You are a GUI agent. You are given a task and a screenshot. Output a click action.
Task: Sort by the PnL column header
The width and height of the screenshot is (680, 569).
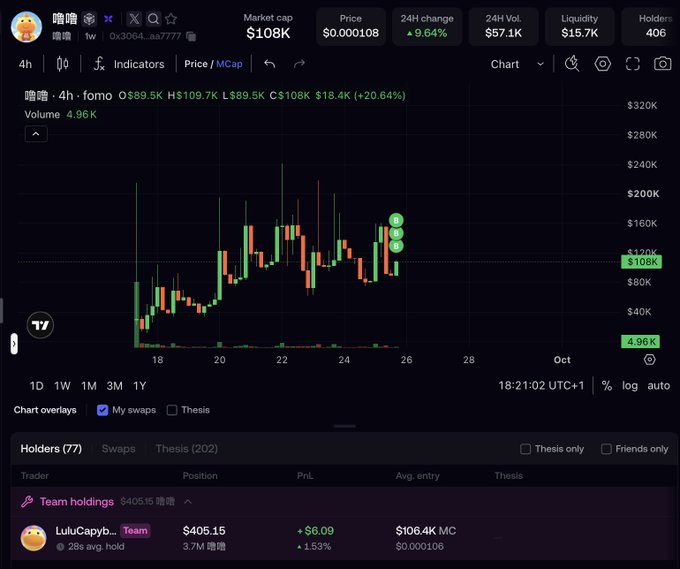click(x=305, y=476)
